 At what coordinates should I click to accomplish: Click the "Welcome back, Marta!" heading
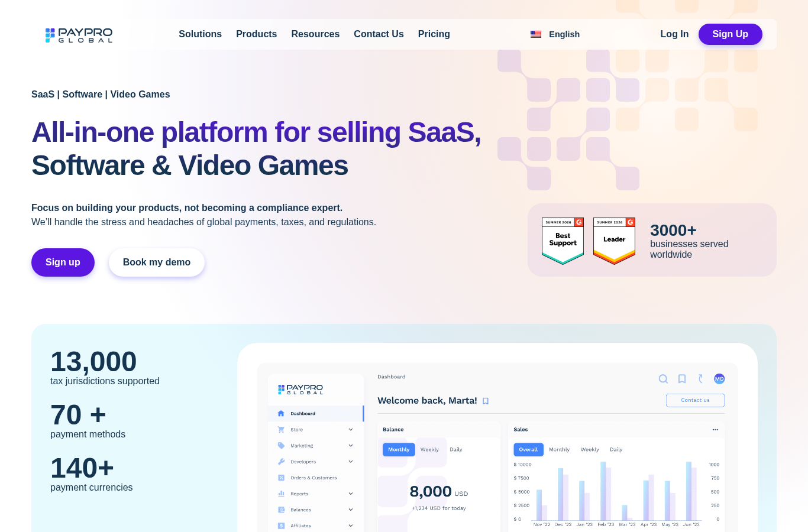(427, 401)
